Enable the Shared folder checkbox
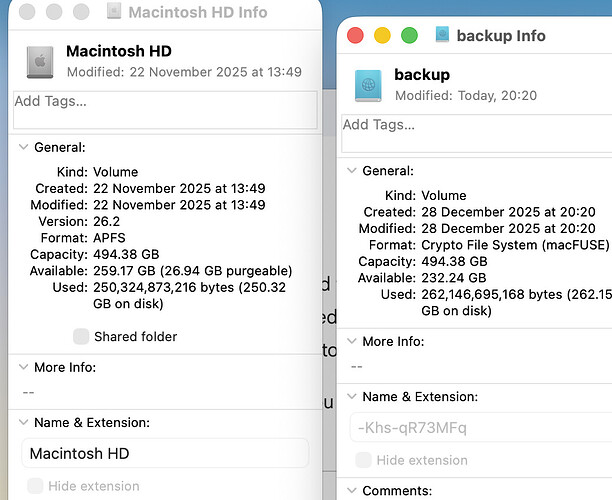 click(x=81, y=337)
